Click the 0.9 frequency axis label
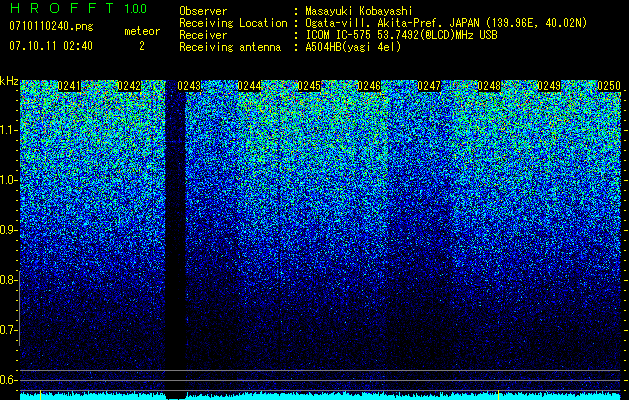Image resolution: width=629 pixels, height=400 pixels. [x=9, y=230]
